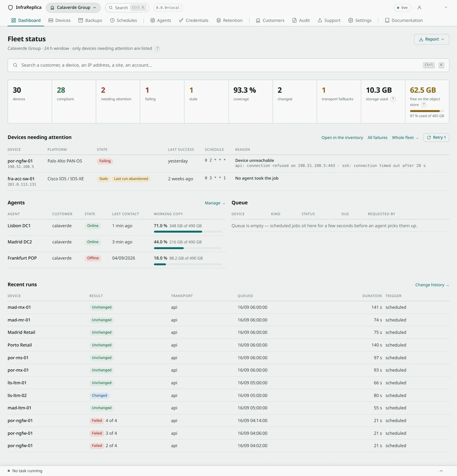
Task: Click the Retry 1 button
Action: [x=436, y=137]
